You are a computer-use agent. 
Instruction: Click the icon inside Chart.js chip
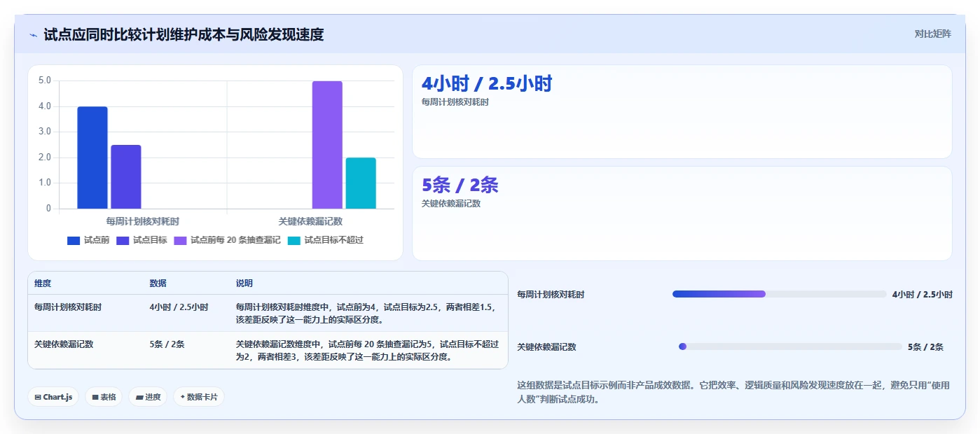pos(38,397)
